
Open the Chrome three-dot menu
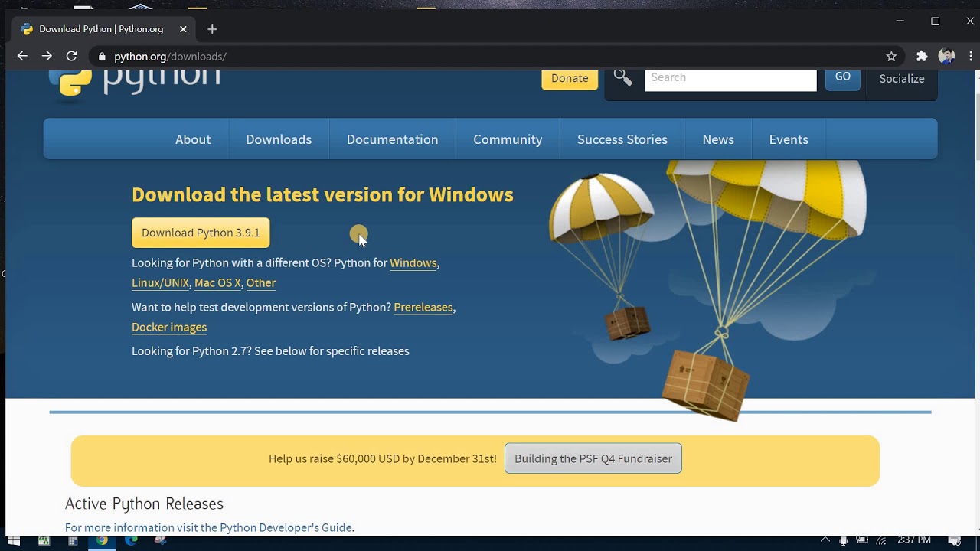point(971,56)
